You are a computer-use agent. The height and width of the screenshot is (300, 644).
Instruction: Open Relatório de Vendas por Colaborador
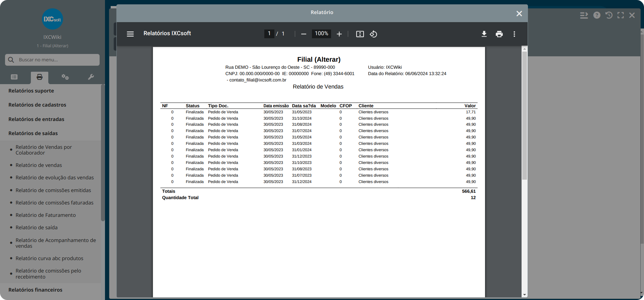(x=44, y=150)
